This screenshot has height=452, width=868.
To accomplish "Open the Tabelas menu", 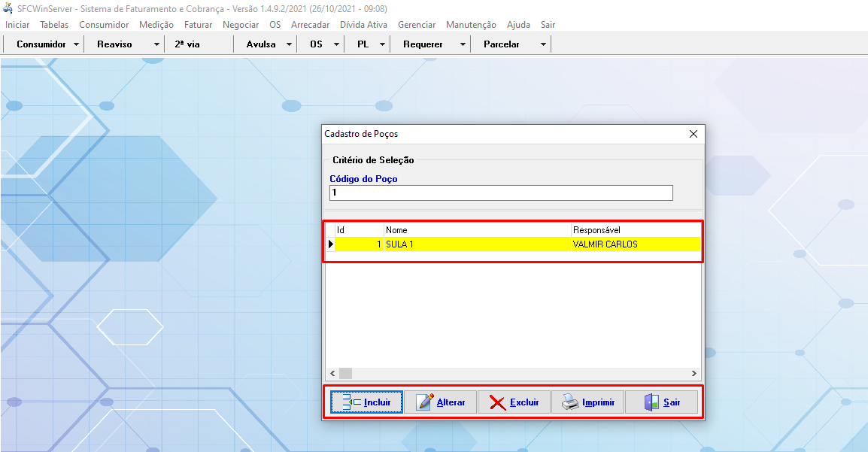I will tap(54, 25).
